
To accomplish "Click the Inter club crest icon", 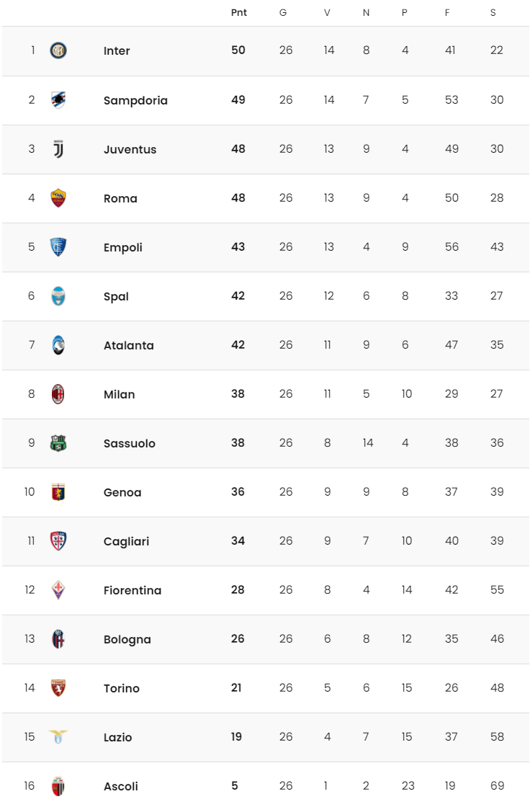I will [x=58, y=50].
